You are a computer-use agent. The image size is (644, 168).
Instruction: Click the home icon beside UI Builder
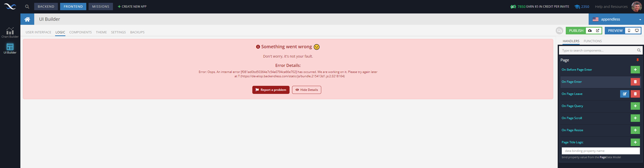point(27,19)
